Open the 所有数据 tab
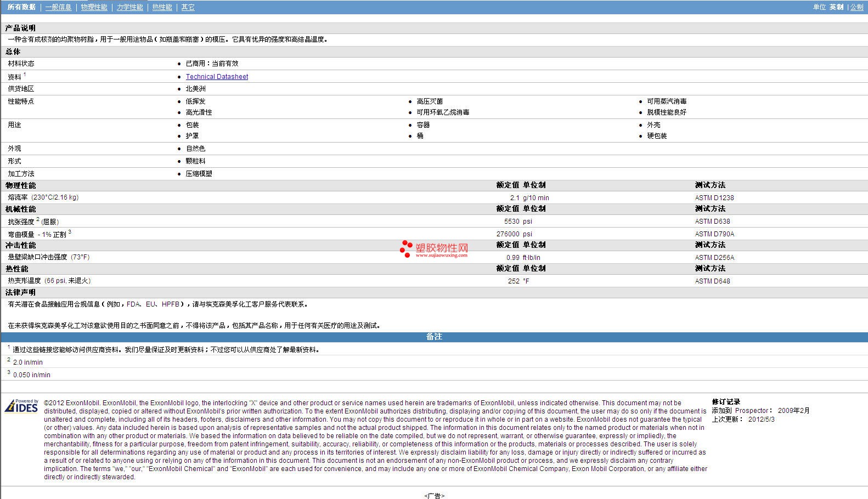The image size is (868, 499). 21,7
